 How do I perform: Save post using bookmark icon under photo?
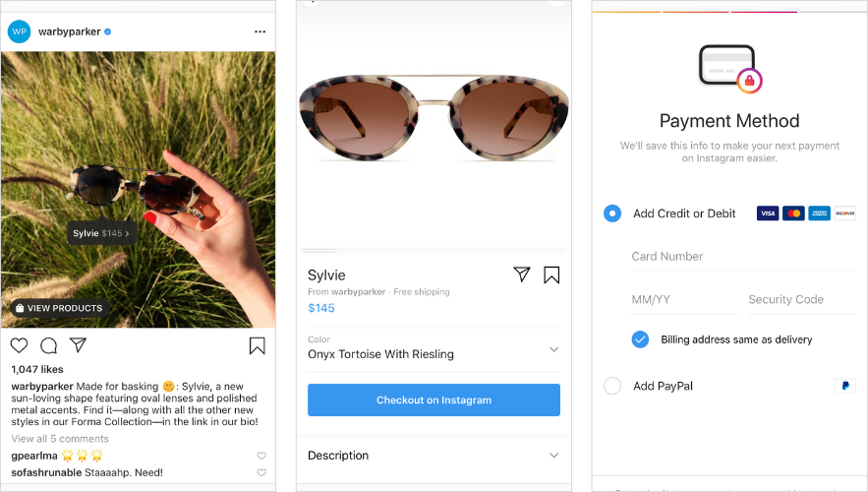257,345
